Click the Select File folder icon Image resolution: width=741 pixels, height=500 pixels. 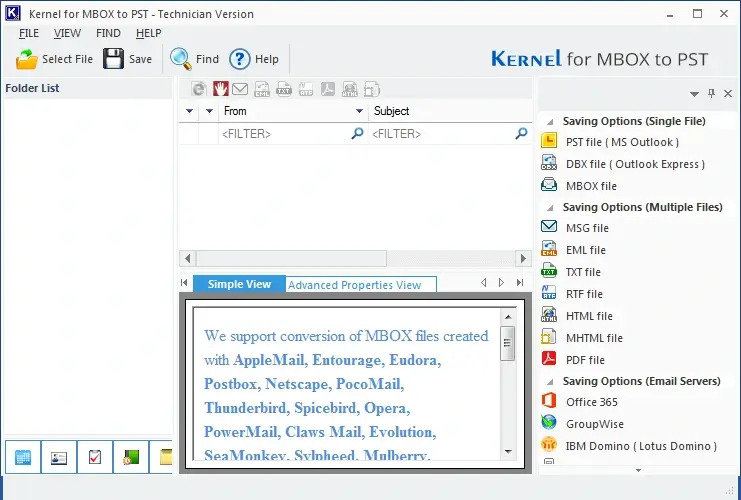pos(27,59)
